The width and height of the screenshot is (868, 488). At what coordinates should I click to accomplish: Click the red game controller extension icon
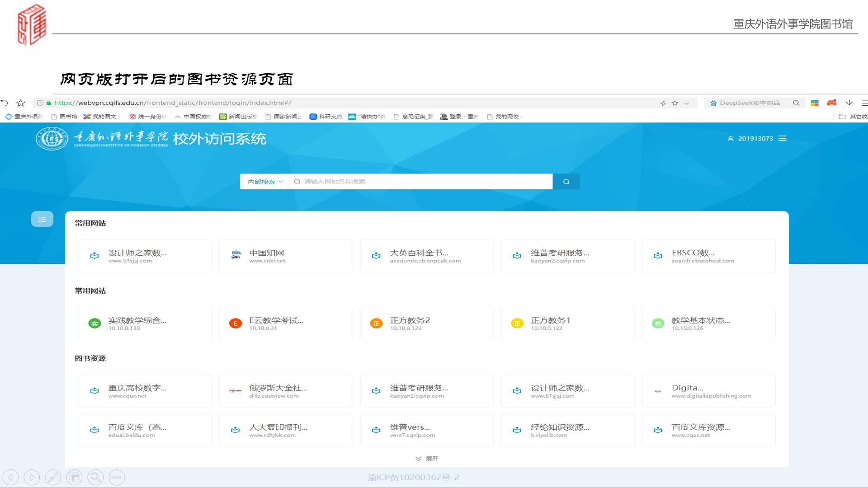click(832, 103)
